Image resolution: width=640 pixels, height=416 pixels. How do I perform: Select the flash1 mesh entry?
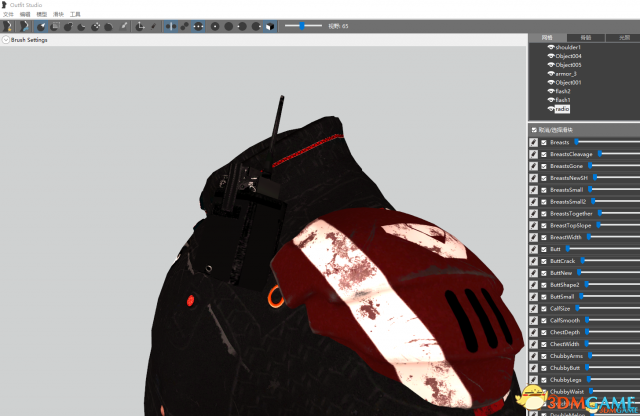click(562, 100)
